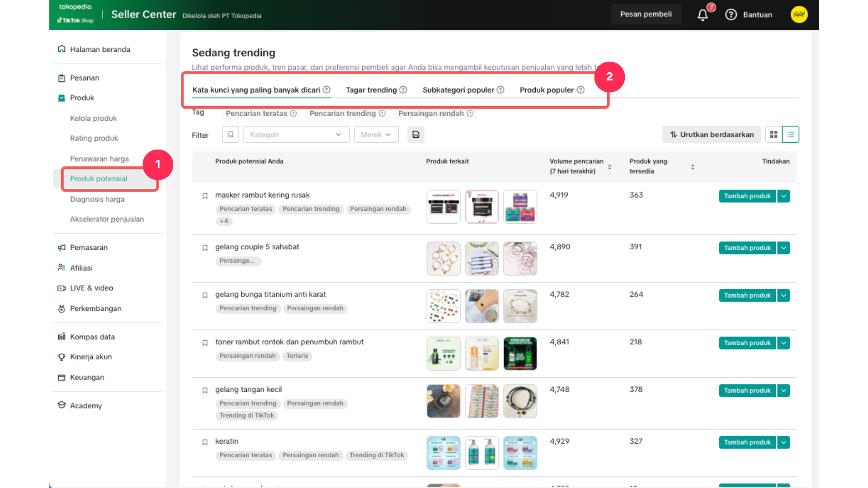Click bookmark filter icon beside Kategori

(231, 135)
